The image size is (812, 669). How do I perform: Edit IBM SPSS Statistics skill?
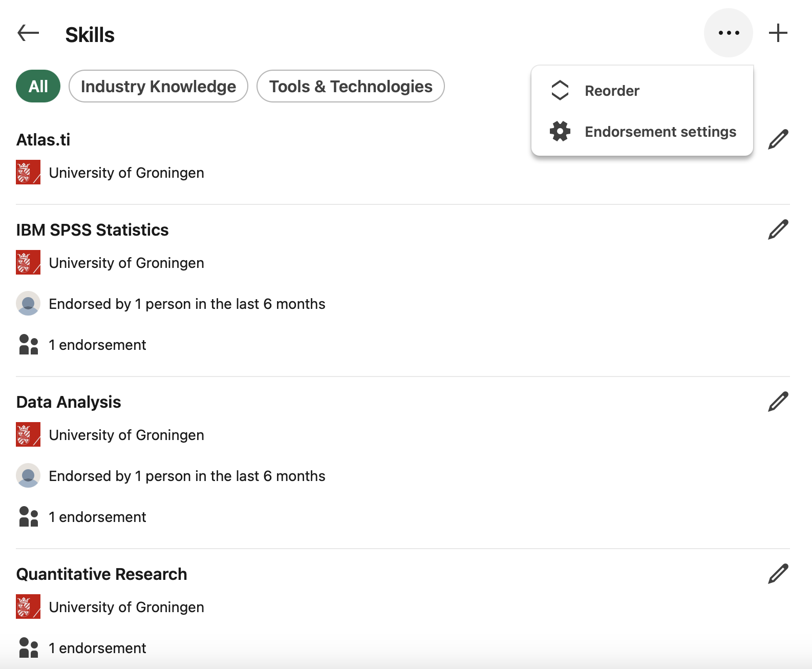pyautogui.click(x=778, y=229)
